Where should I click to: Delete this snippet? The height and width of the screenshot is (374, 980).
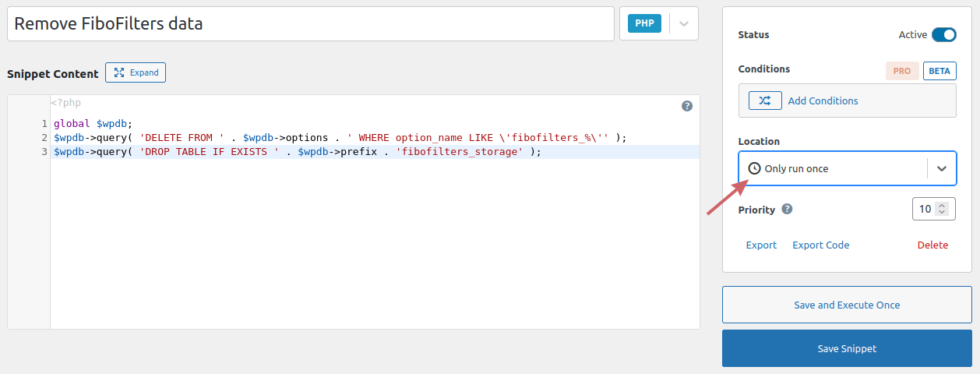932,245
